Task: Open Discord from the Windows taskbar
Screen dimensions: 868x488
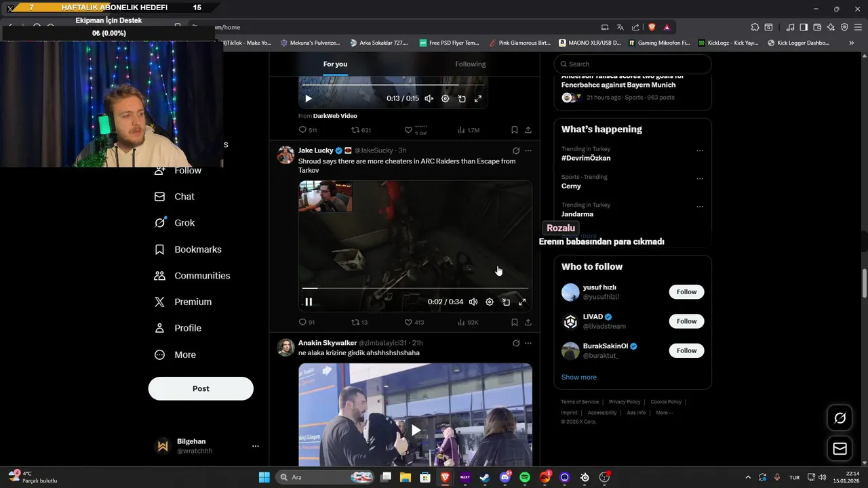Action: click(505, 477)
